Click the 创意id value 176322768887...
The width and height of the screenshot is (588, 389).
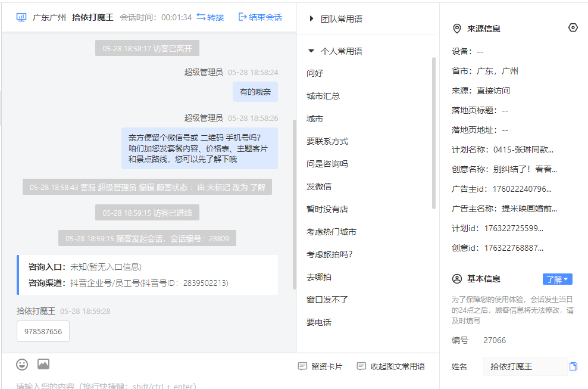[514, 248]
